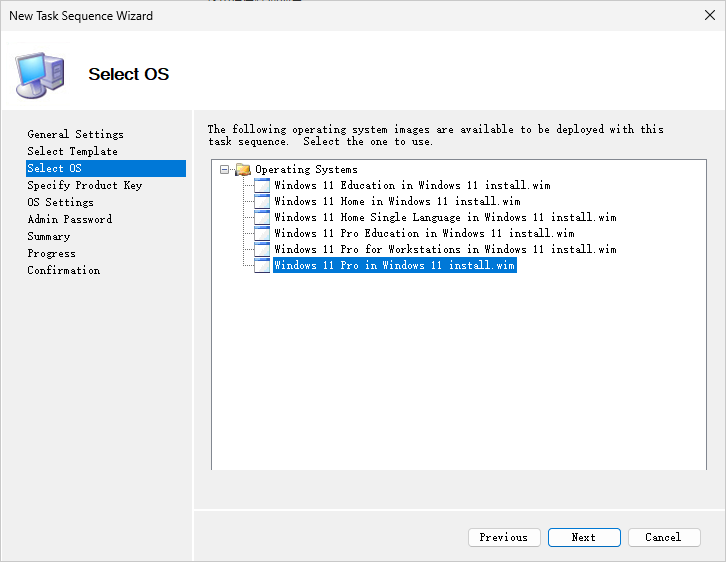Go back with the Previous button

coord(504,537)
